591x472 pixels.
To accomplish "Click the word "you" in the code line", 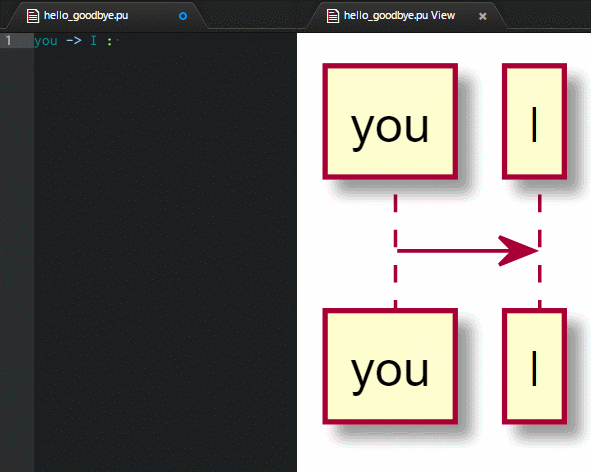I will pyautogui.click(x=46, y=41).
